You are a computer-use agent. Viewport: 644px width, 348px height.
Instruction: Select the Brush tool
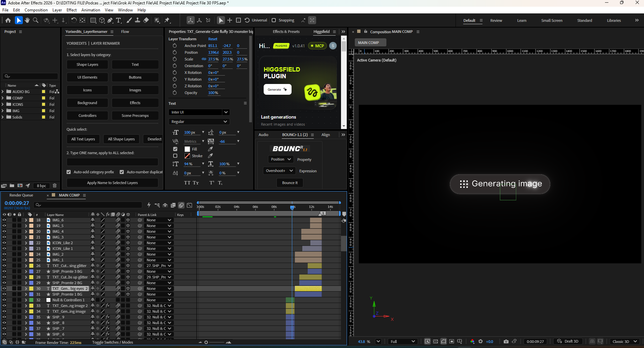129,20
